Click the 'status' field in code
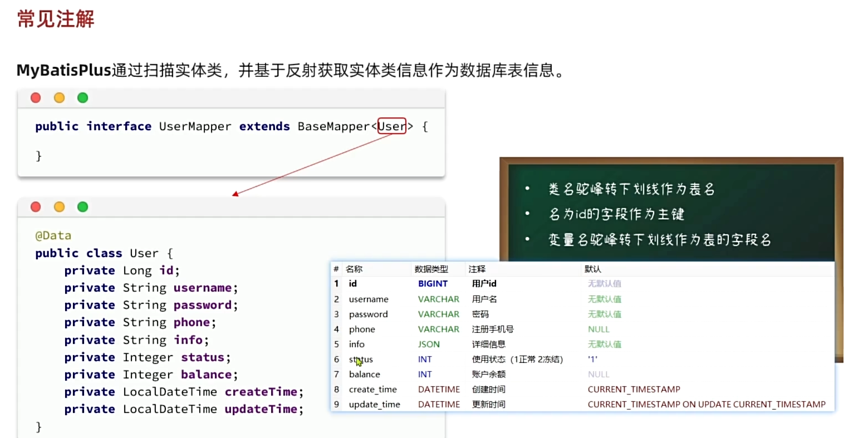The image size is (868, 438). (x=203, y=357)
